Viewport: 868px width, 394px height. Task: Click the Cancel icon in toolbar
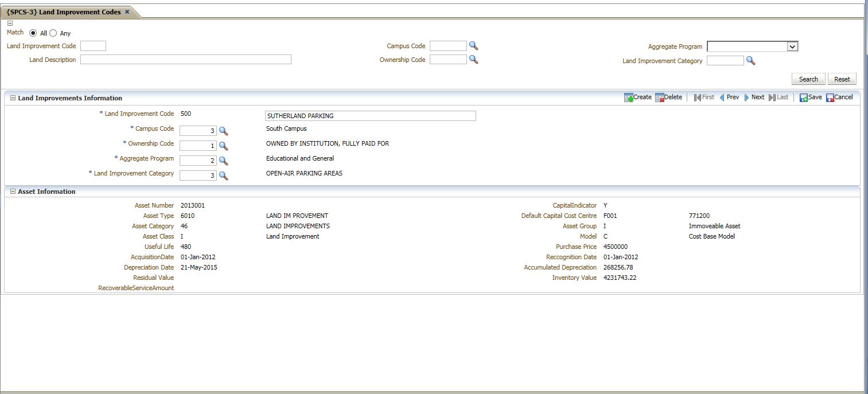830,97
